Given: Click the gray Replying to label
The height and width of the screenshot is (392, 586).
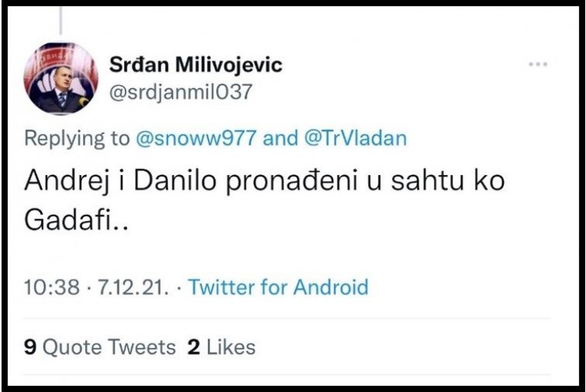Looking at the screenshot, I should coord(77,139).
